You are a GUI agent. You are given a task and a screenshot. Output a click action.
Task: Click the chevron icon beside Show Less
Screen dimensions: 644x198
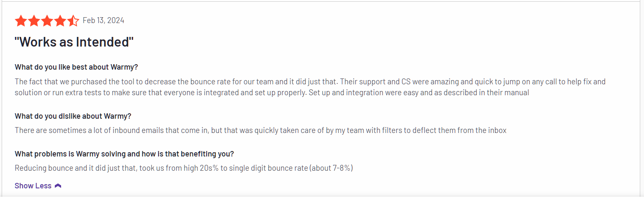tap(58, 186)
